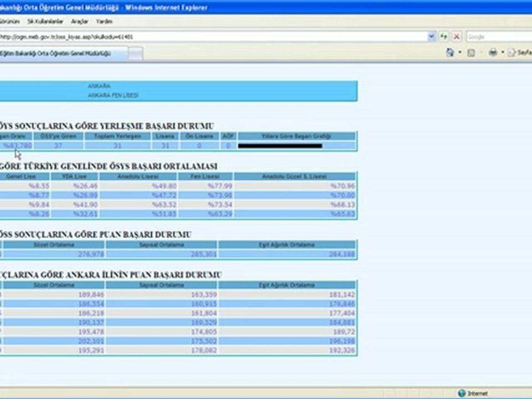The width and height of the screenshot is (532, 399).
Task: Click the 192,326 Eşit Ağırlık value
Action: (x=342, y=350)
